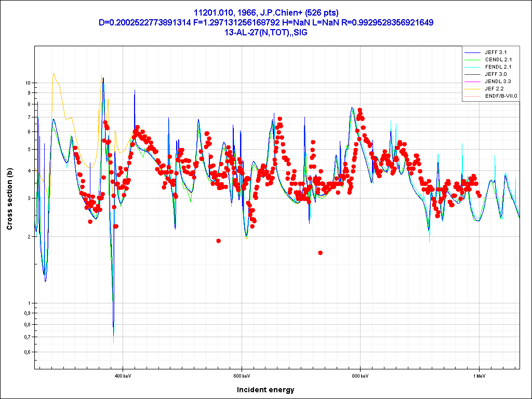
Task: Click the outlier red point below 2 b near 560 keV
Action: point(219,241)
